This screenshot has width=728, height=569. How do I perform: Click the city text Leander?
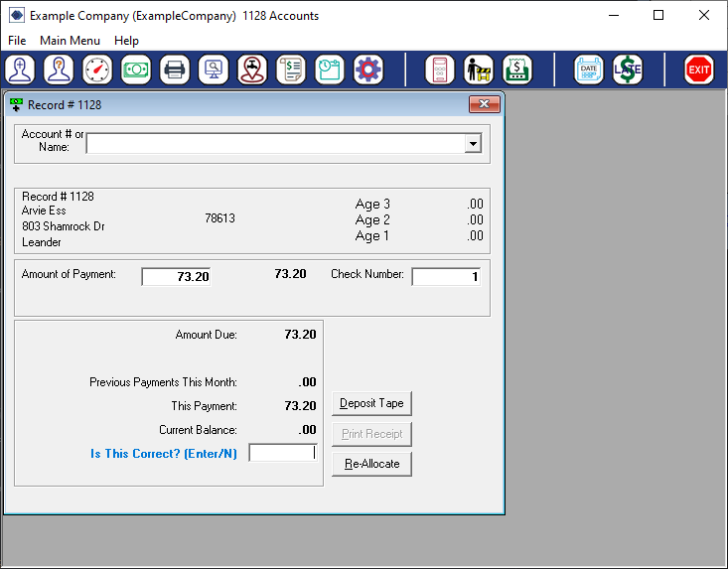pos(42,242)
